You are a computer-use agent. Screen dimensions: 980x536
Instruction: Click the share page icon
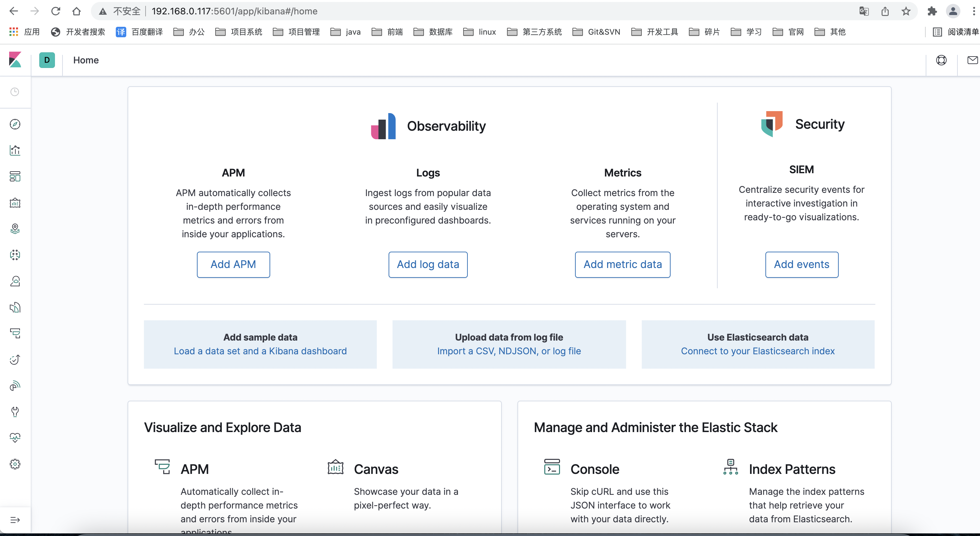point(885,11)
